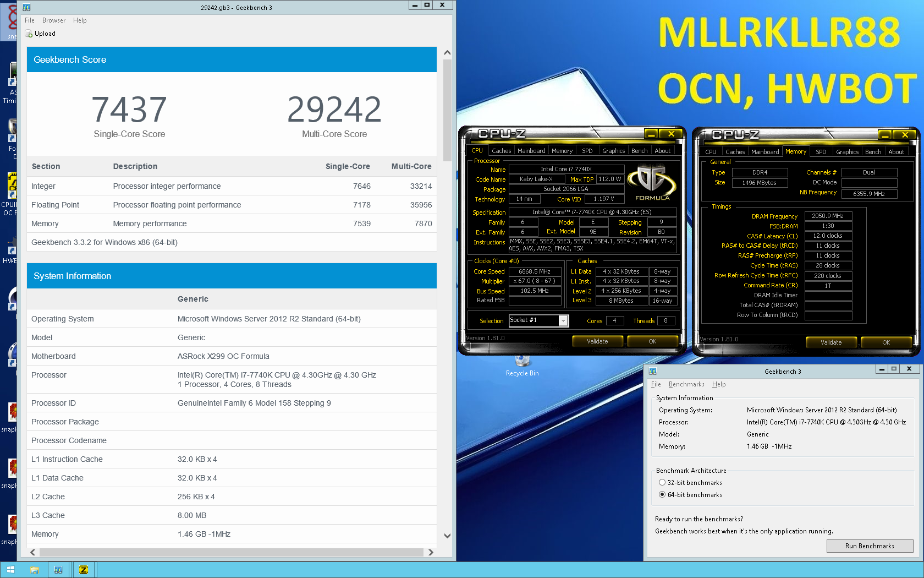This screenshot has height=578, width=924.
Task: Click Validate in right CPU-Z window
Action: [x=831, y=342]
